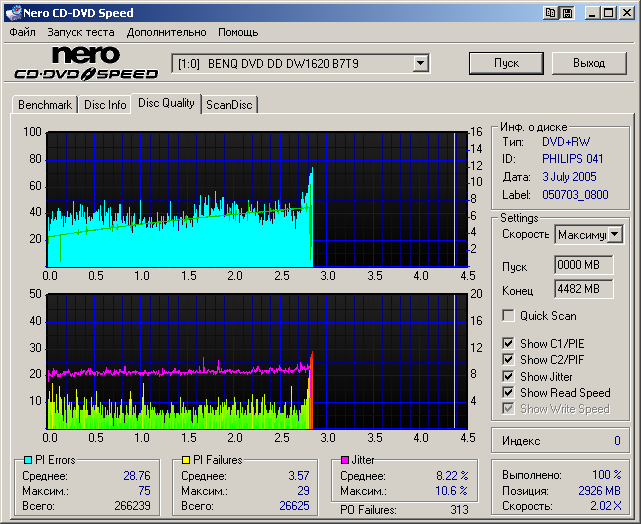Click the yellow PI Failures legend square

point(186,460)
